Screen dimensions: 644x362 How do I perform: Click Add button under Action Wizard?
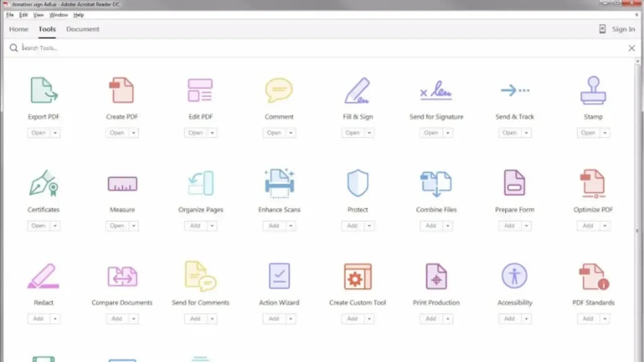274,319
